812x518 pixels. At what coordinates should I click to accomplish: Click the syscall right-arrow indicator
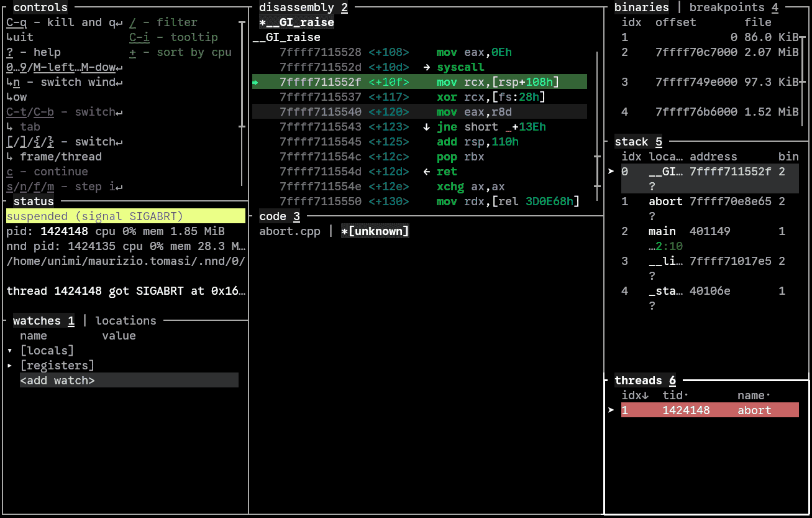pos(426,67)
